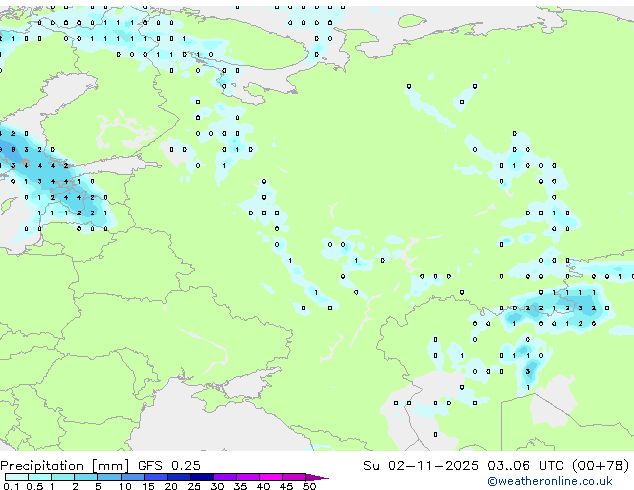
Task: Click the '03..06 UTC' time text
Action: pyautogui.click(x=525, y=466)
